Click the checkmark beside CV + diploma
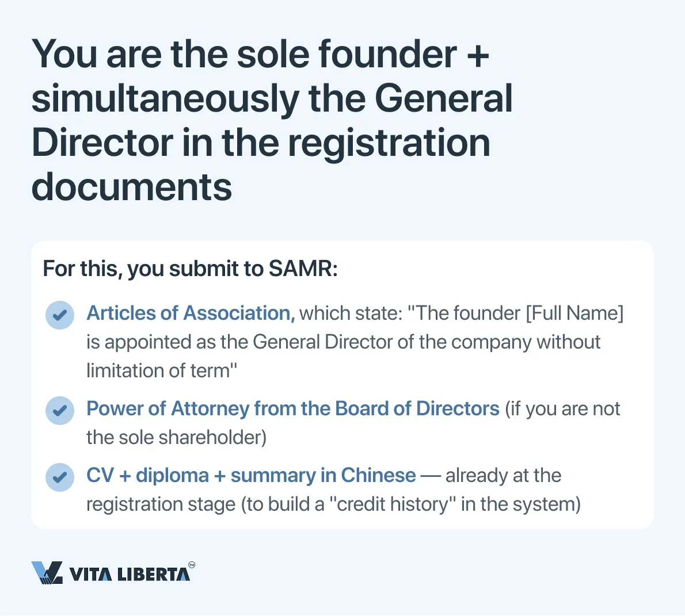 pyautogui.click(x=60, y=477)
